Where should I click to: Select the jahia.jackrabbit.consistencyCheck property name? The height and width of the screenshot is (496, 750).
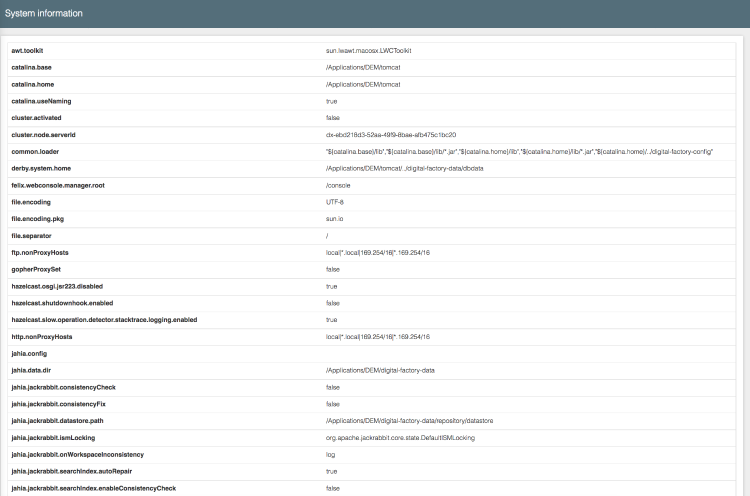(64, 387)
